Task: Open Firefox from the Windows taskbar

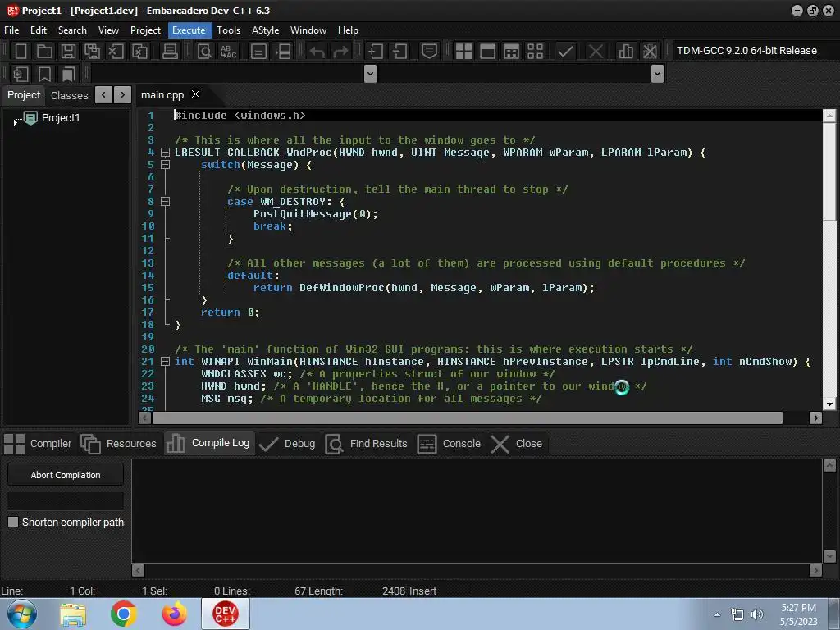Action: (175, 614)
